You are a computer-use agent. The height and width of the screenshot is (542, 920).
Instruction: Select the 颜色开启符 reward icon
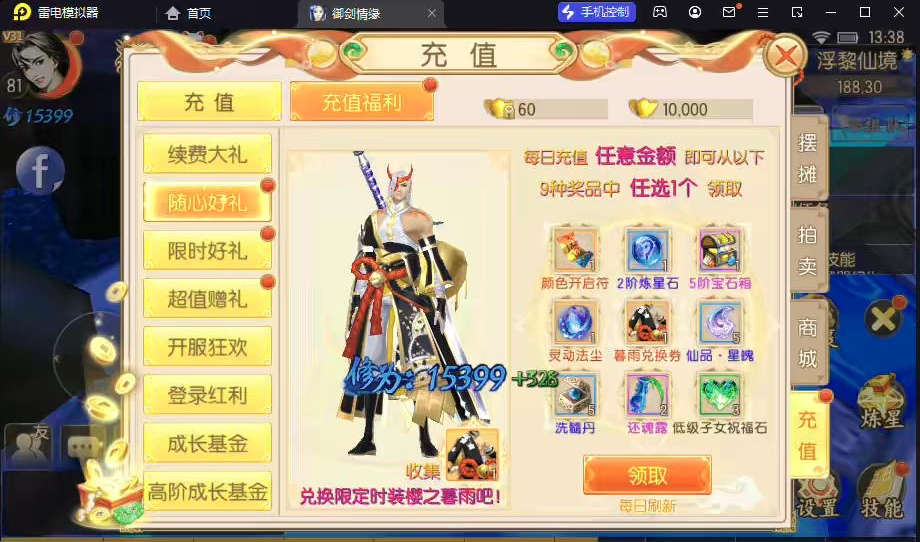tap(575, 250)
